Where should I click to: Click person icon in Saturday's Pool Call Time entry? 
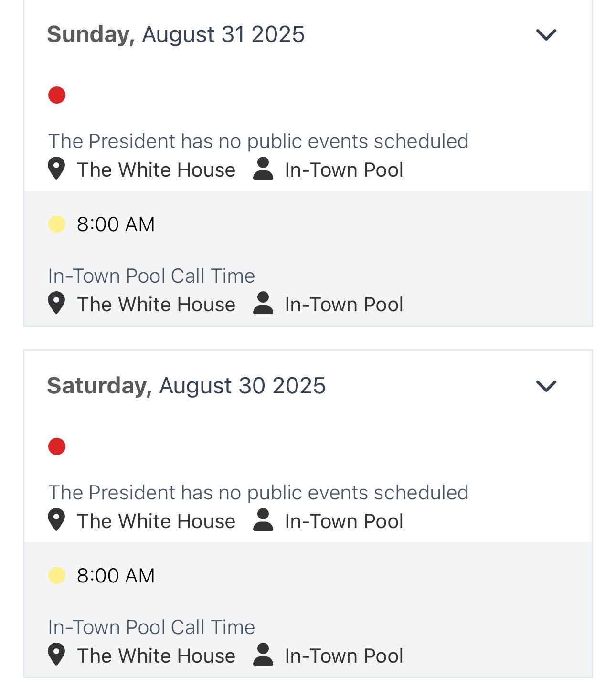[263, 655]
